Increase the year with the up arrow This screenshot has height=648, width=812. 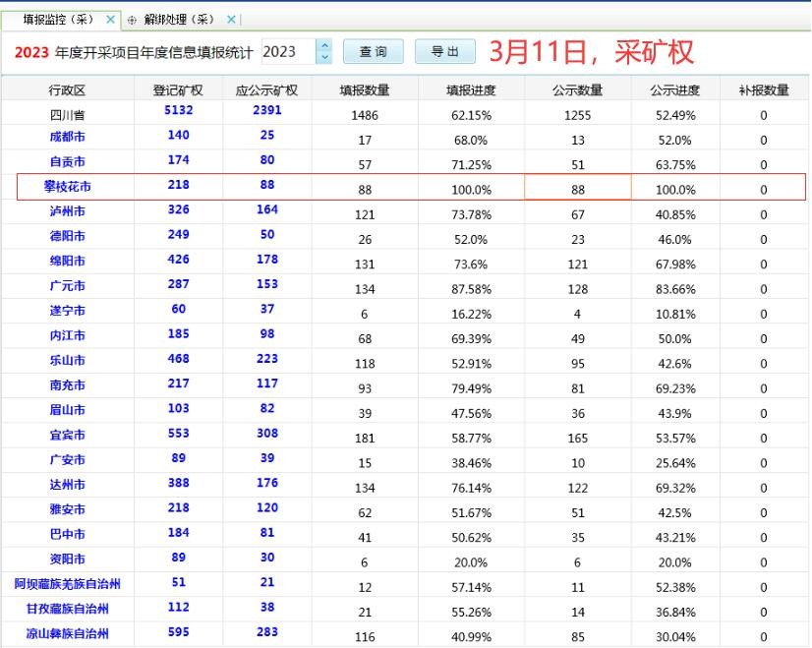coord(326,46)
